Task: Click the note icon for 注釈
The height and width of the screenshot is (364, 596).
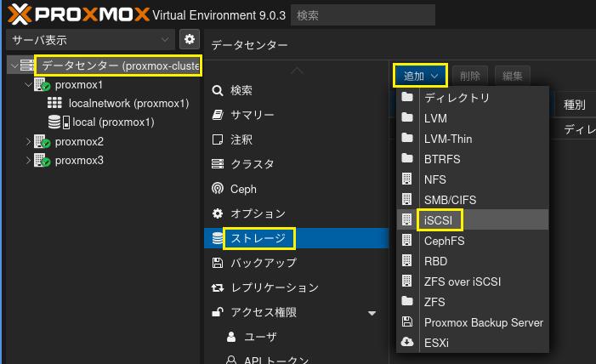Action: (218, 139)
